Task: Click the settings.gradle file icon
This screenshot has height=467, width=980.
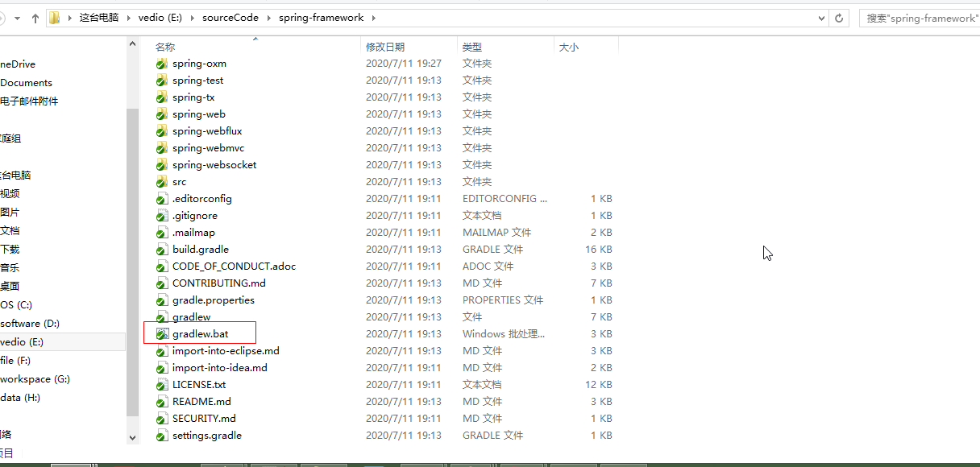Action: (x=162, y=436)
